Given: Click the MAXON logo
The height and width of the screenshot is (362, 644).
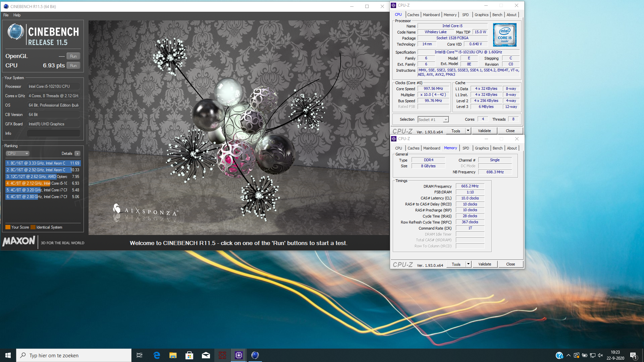Looking at the screenshot, I should (x=19, y=241).
